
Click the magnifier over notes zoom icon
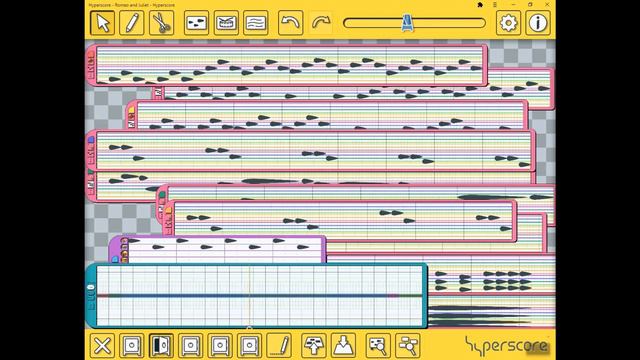click(x=378, y=346)
